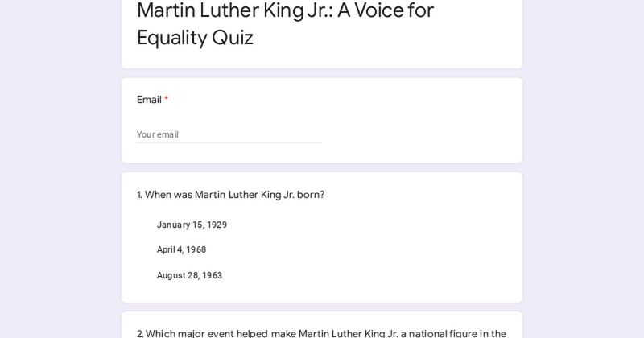Screen dimensions: 644x338
Task: Select the January 15, 1929 answer
Action: coord(192,225)
